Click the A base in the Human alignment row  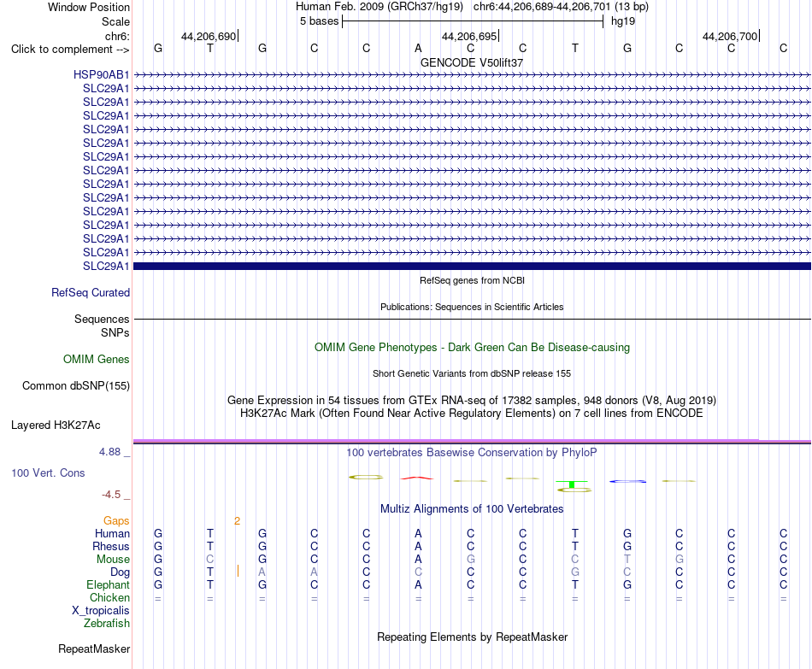[x=419, y=534]
